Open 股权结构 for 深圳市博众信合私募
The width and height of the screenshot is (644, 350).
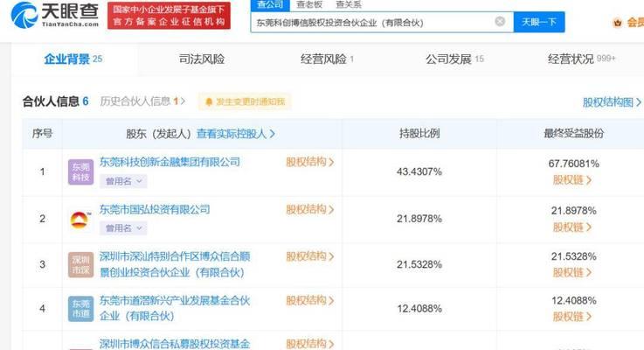click(310, 344)
